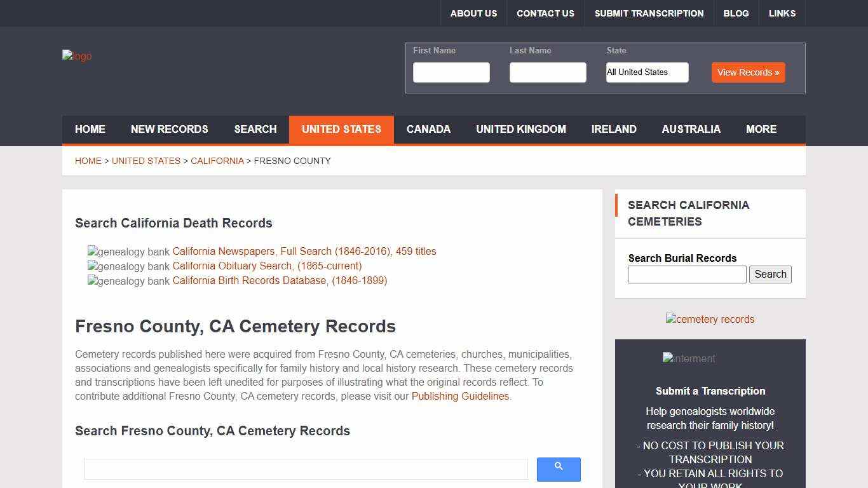
Task: Click the California Obituary Search link
Action: 232,266
